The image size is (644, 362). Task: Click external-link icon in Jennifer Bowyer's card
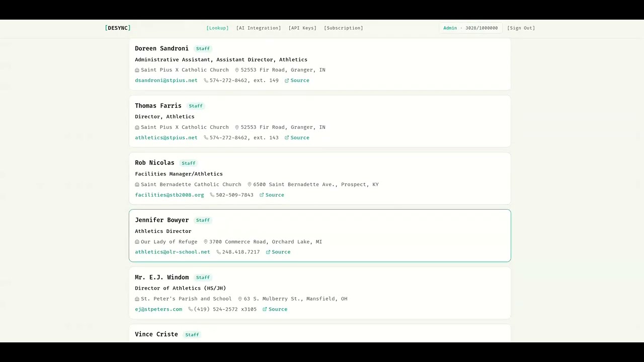tap(268, 252)
